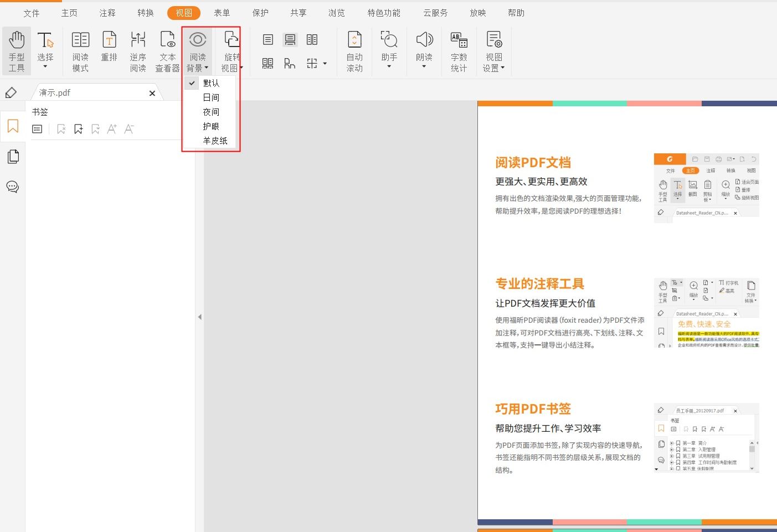Choose 默认 (default) reading background
777x532 pixels.
(x=210, y=83)
